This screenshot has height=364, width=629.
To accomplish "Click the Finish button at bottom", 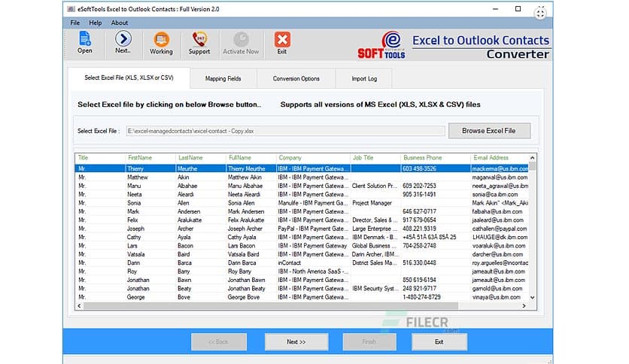I will [369, 342].
